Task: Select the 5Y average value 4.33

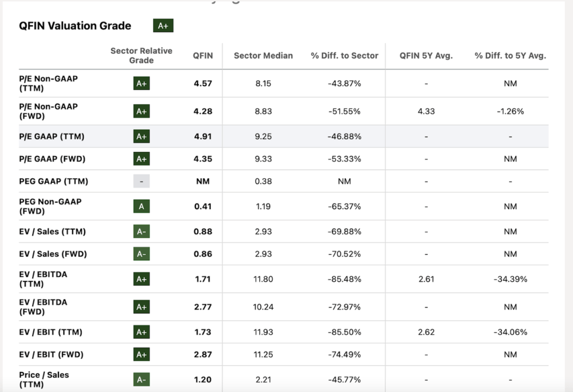Action: [426, 111]
